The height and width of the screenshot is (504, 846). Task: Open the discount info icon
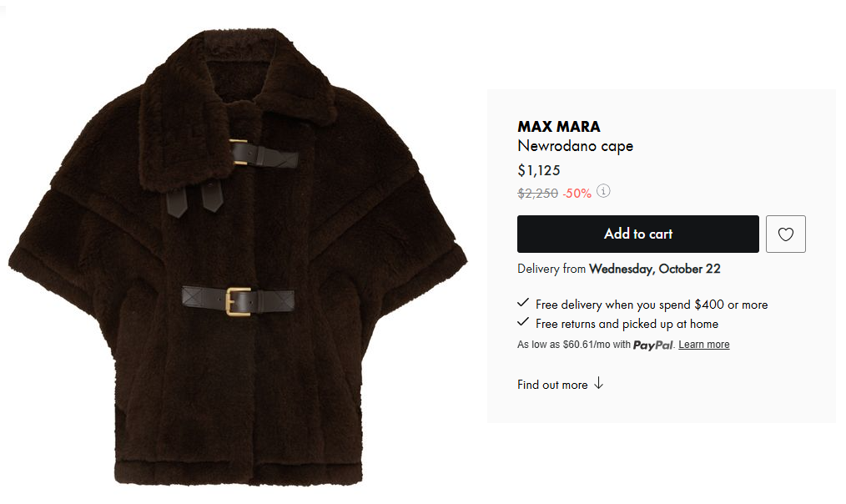(x=603, y=192)
